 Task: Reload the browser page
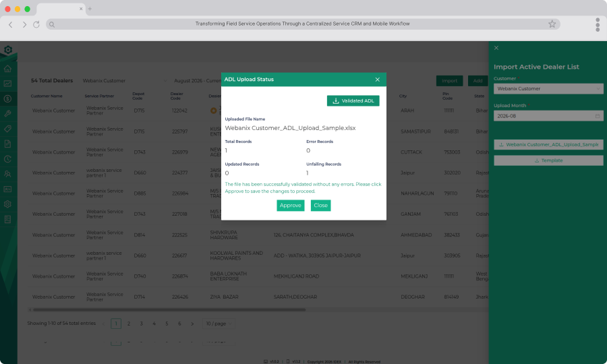(36, 24)
